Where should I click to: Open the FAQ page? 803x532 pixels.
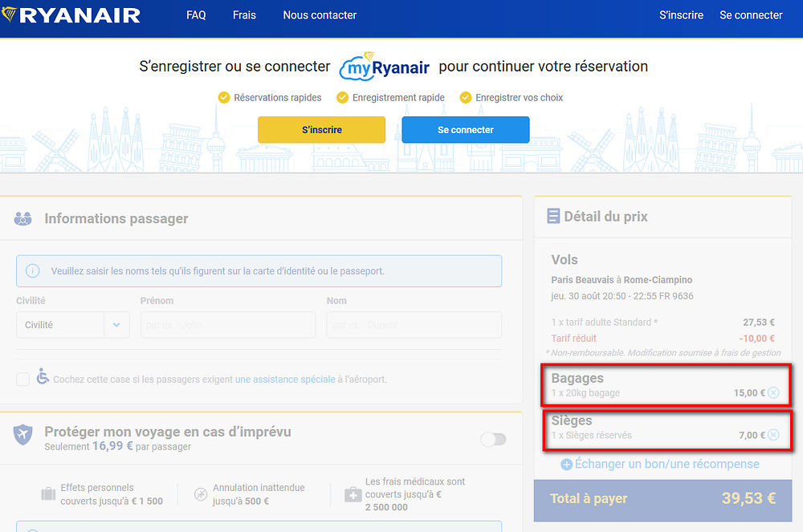pos(196,14)
